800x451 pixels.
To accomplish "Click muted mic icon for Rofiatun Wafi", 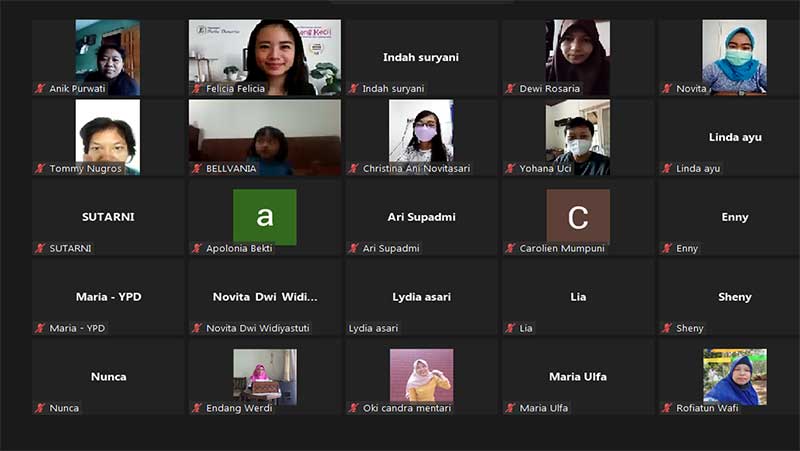I will 667,408.
